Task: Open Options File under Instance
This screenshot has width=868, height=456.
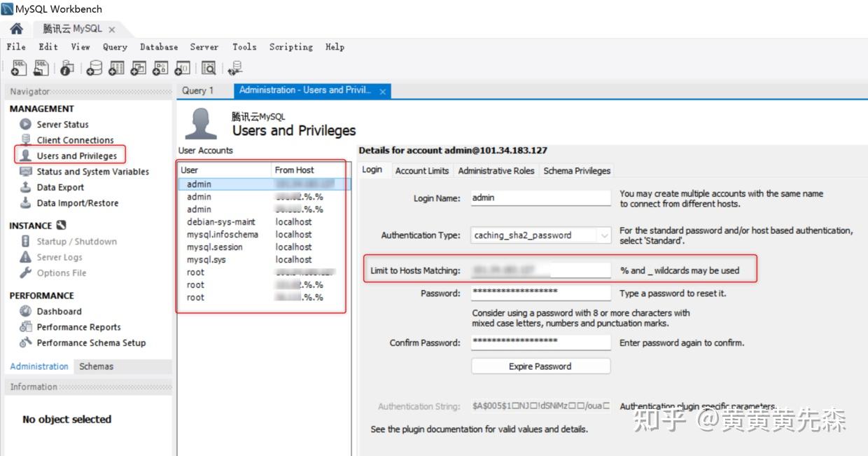Action: click(61, 273)
